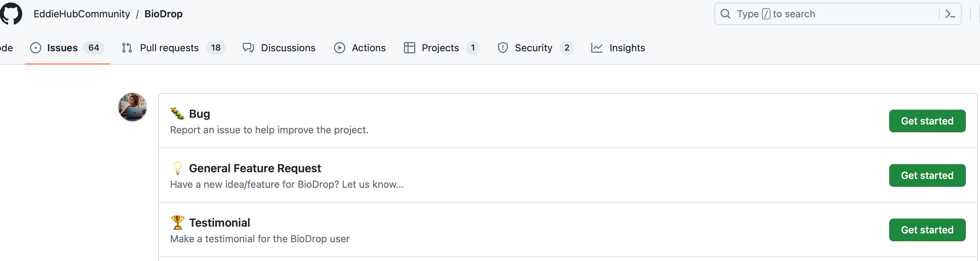
Task: Switch to the Pull requests tab
Action: click(x=174, y=48)
